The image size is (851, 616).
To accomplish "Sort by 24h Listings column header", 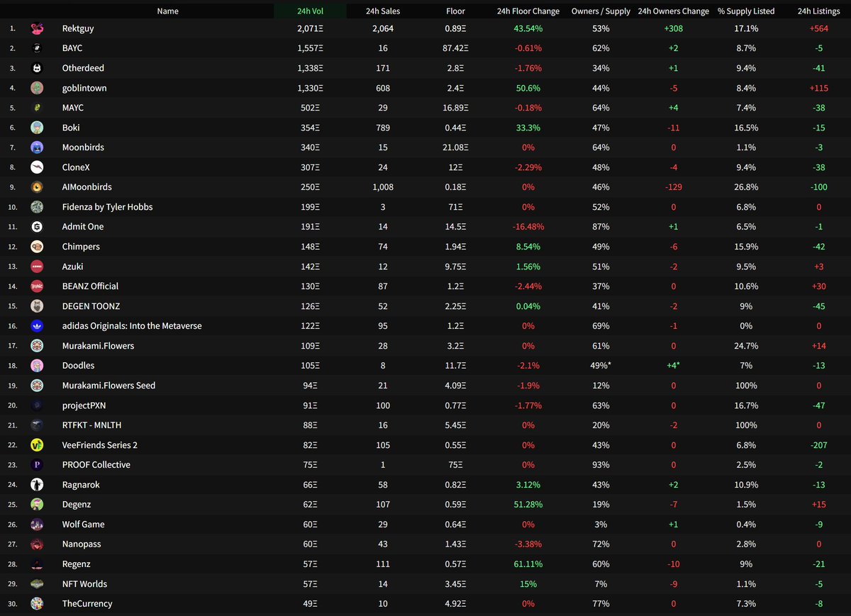I will coord(818,11).
